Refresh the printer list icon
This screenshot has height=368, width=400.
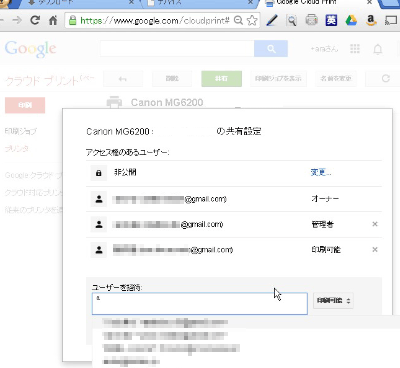(x=385, y=79)
